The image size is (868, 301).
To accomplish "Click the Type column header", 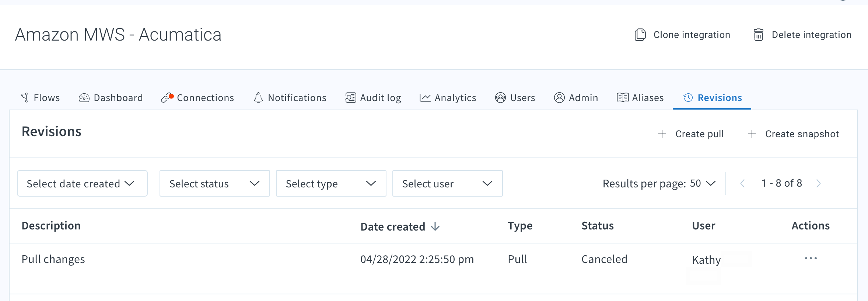I will [520, 226].
